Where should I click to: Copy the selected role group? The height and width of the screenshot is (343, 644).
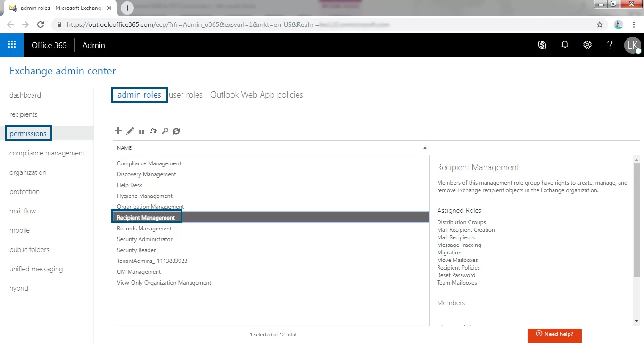(153, 131)
